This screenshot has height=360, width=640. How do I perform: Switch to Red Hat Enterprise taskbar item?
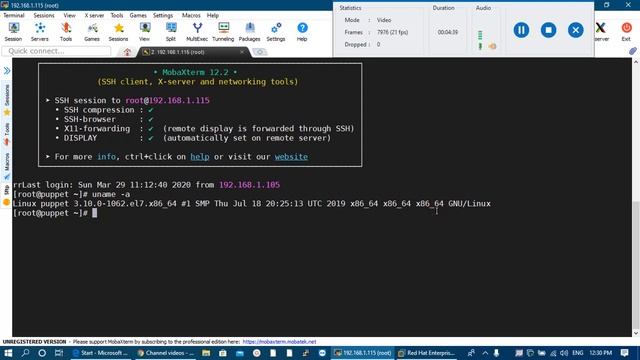(427, 353)
